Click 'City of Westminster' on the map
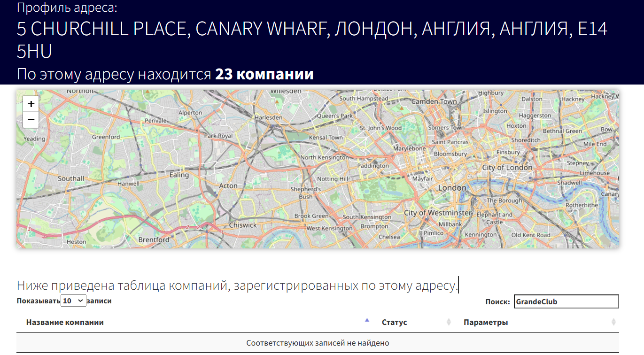The width and height of the screenshot is (644, 355). click(437, 213)
